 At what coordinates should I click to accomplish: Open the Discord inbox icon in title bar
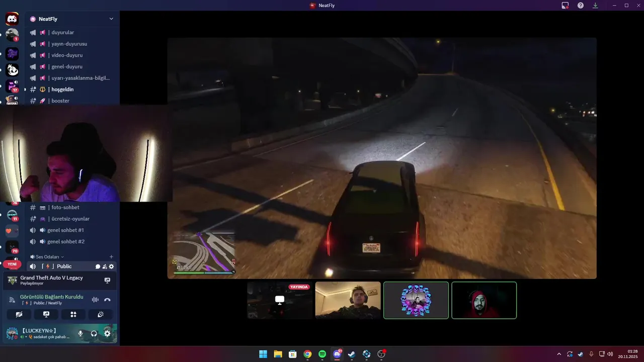click(565, 6)
